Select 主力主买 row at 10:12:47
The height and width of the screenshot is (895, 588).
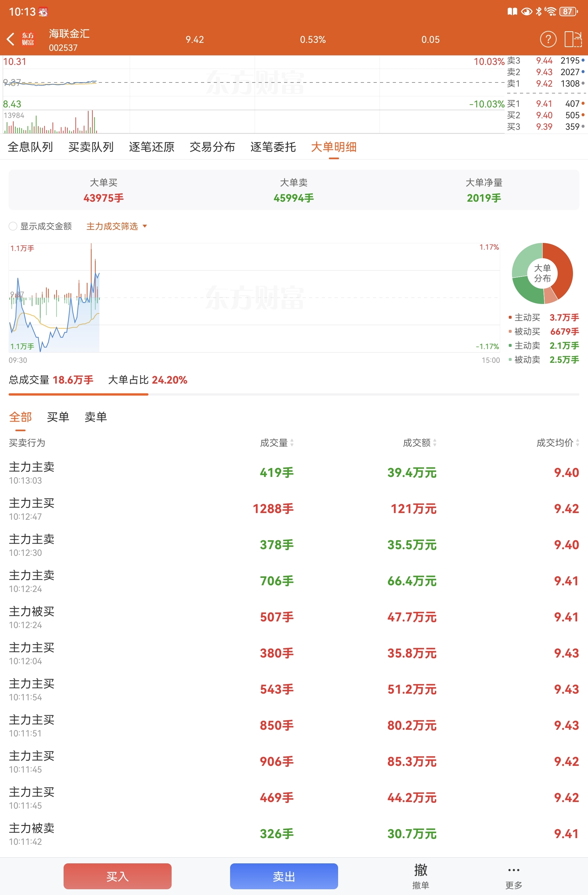[294, 509]
